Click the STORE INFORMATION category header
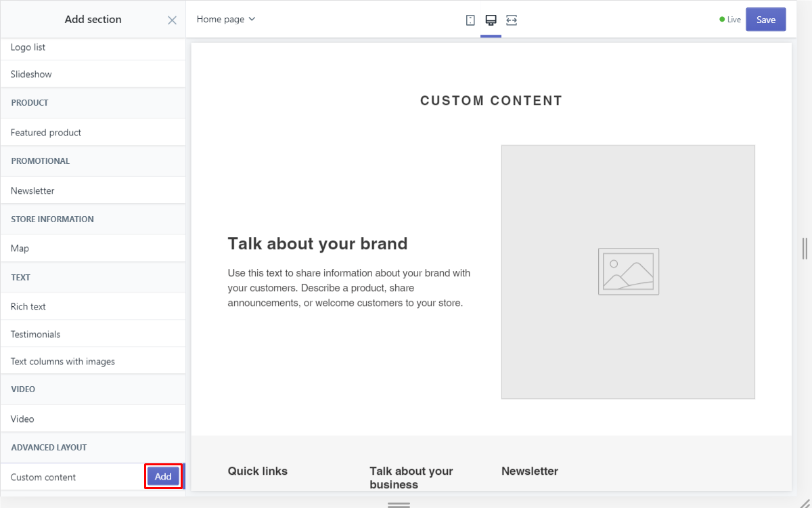 93,219
